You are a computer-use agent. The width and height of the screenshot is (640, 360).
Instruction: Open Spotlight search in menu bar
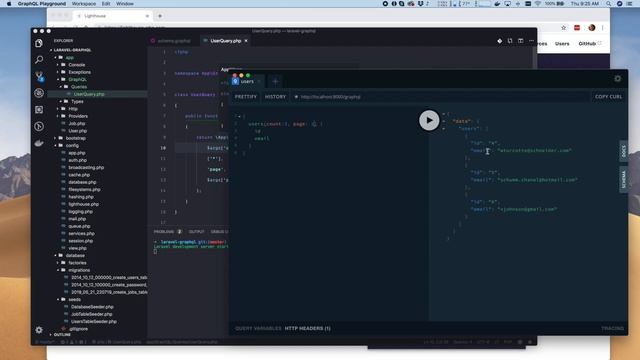pos(609,4)
